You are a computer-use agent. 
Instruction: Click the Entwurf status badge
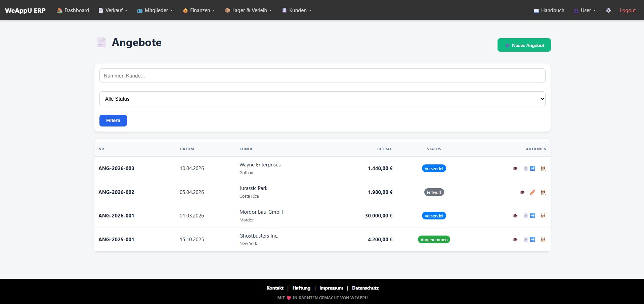[434, 192]
